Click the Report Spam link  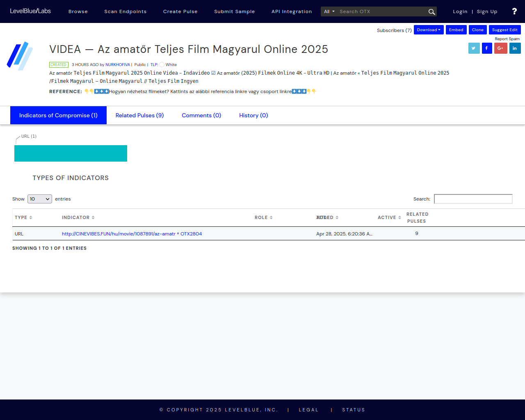point(507,39)
